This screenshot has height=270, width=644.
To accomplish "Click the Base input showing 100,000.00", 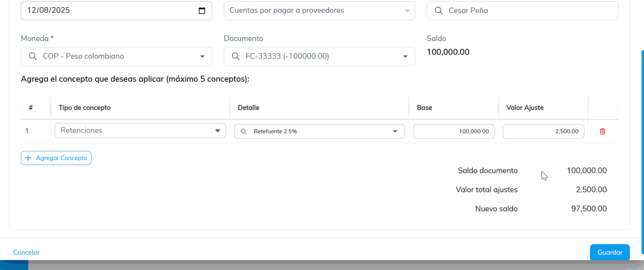I will [x=453, y=132].
